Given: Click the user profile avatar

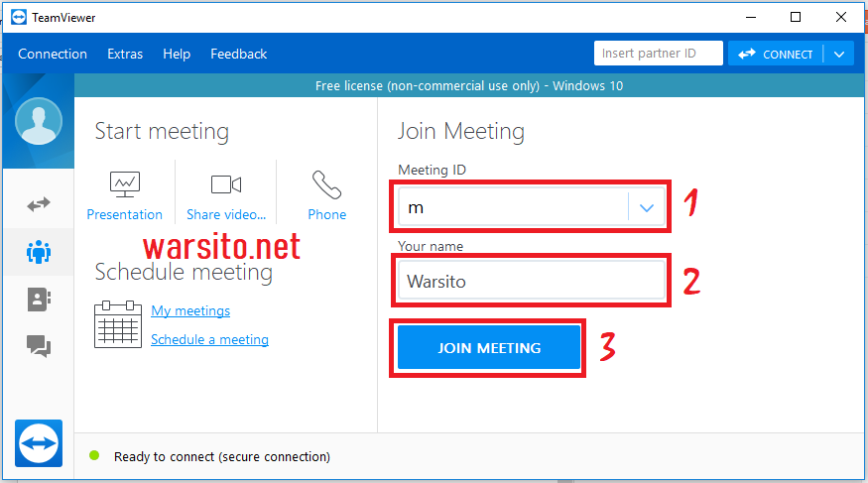Looking at the screenshot, I should (39, 121).
